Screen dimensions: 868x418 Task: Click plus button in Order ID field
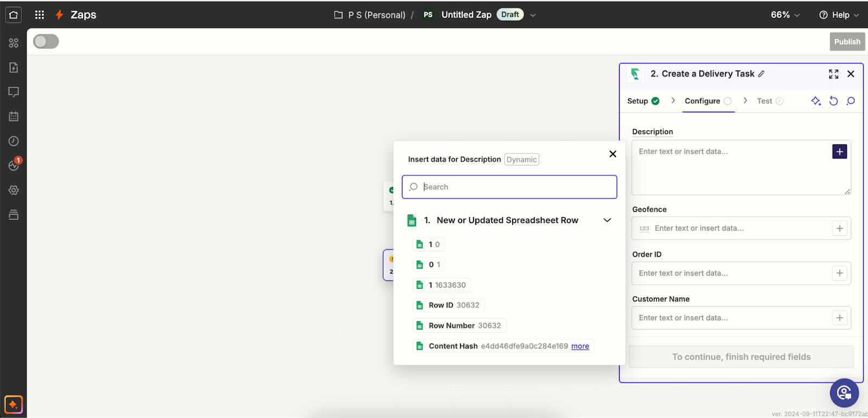[x=839, y=273]
